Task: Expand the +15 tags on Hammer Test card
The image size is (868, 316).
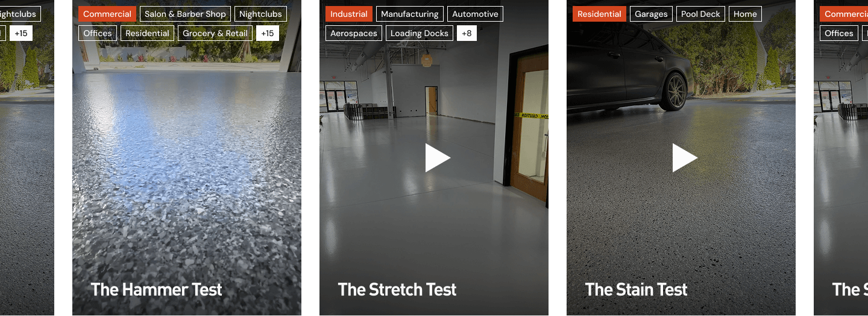Action: (x=268, y=33)
